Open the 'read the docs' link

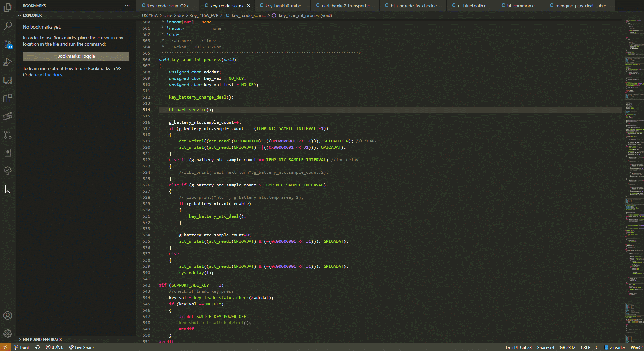click(x=48, y=75)
